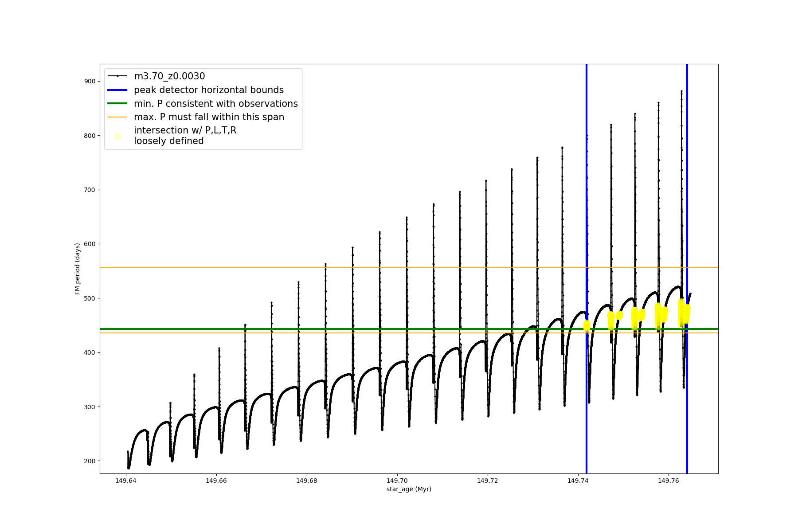798x532 pixels.
Task: Click the 200 y-axis tick label
Action: pos(90,461)
